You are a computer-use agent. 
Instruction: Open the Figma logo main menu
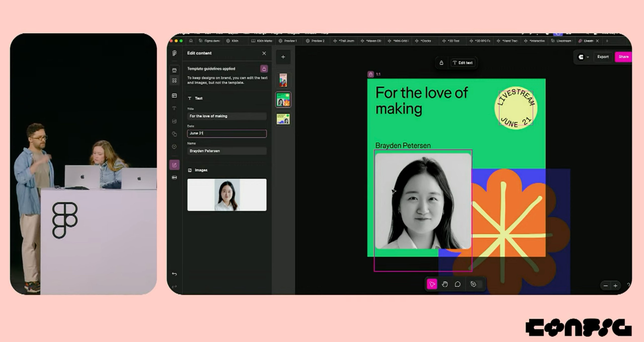click(174, 53)
